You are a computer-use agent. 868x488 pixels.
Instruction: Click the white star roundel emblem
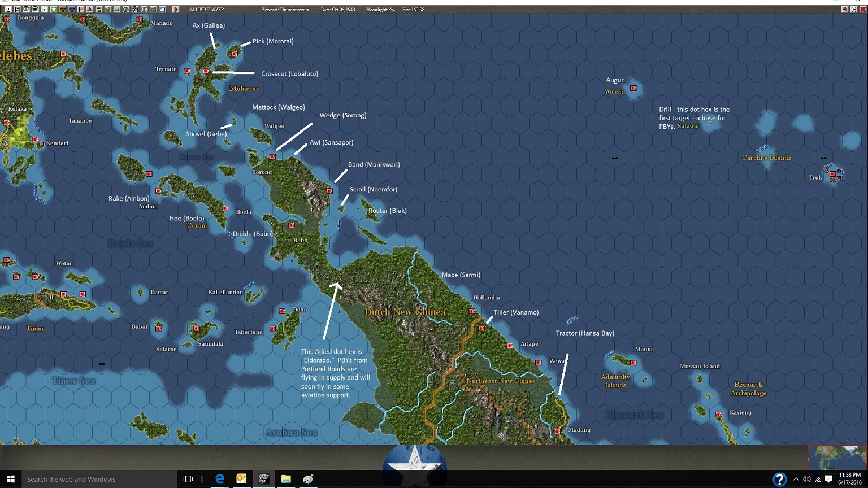point(415,459)
